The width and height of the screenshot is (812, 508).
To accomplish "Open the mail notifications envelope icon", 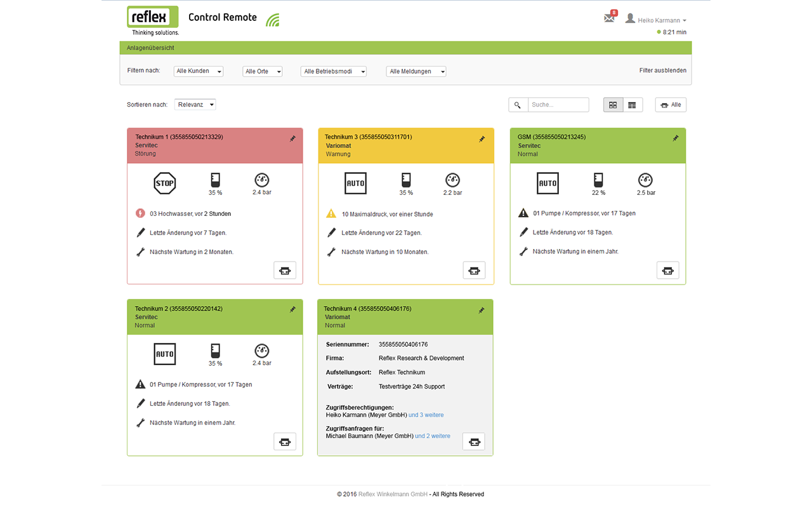I will pos(609,18).
